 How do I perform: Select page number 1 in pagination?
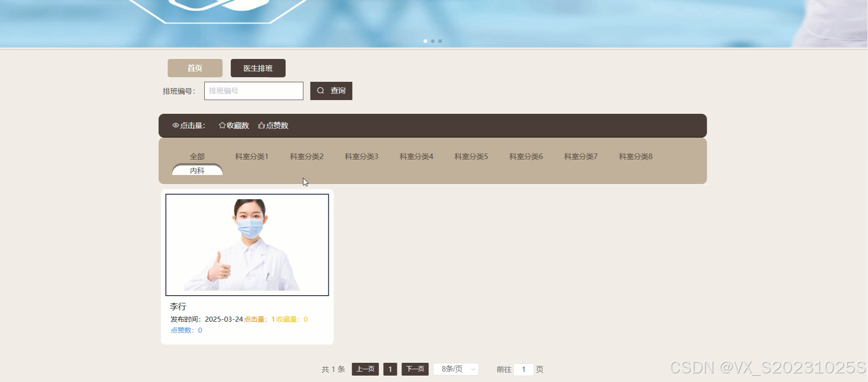click(x=390, y=369)
